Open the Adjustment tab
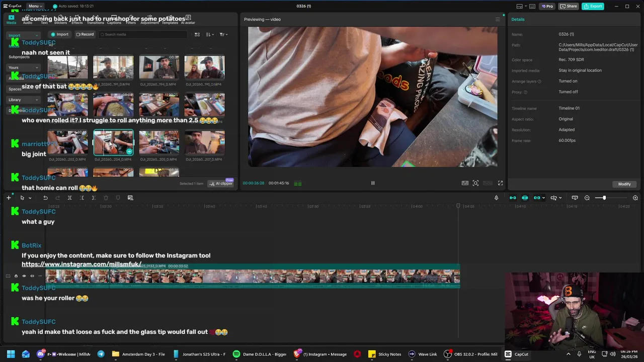This screenshot has width=644, height=362. click(149, 20)
